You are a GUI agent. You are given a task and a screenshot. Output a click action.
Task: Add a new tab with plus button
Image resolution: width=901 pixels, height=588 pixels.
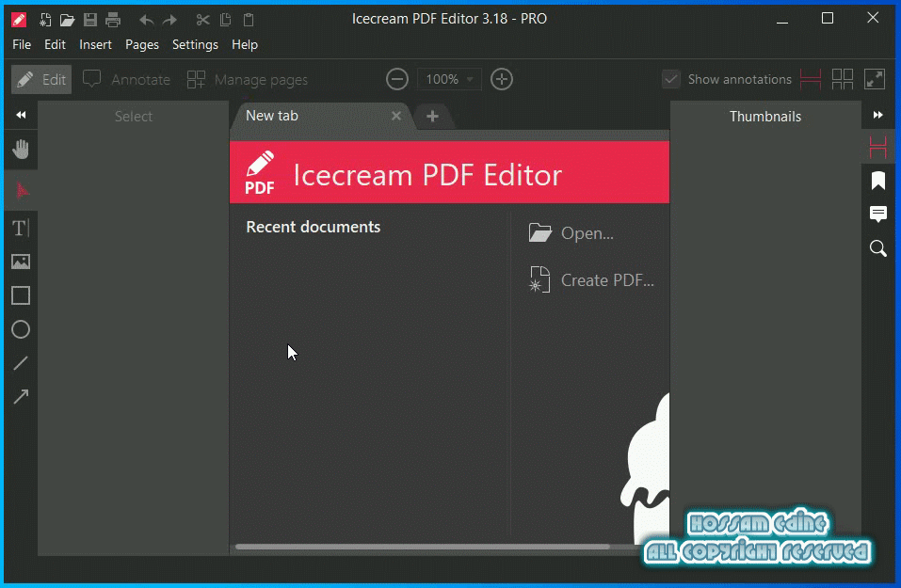tap(433, 117)
